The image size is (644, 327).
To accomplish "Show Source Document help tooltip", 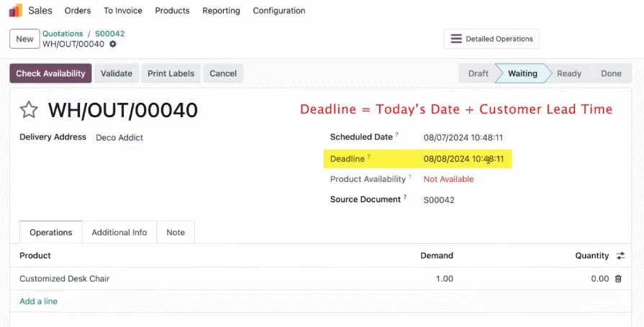I will click(405, 197).
